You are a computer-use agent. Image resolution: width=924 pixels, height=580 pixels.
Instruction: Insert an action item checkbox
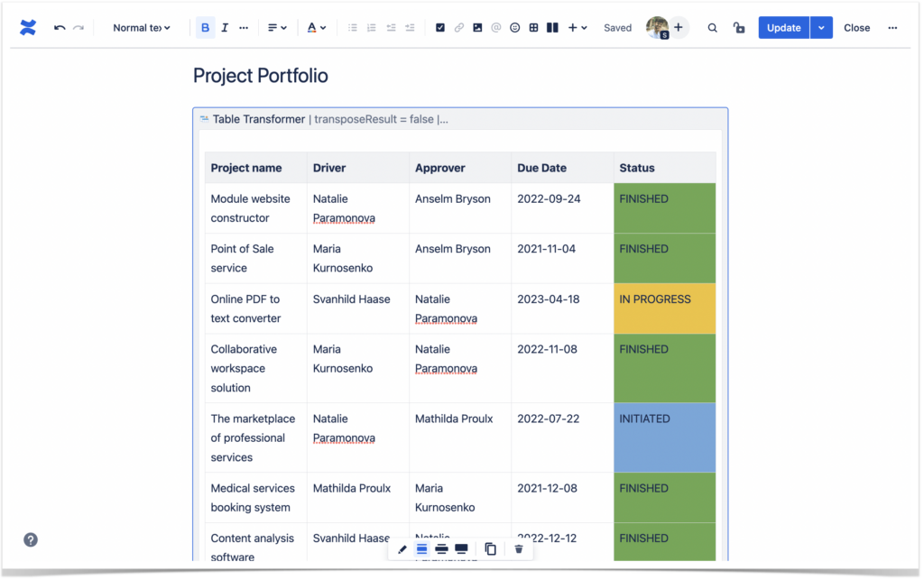(440, 27)
